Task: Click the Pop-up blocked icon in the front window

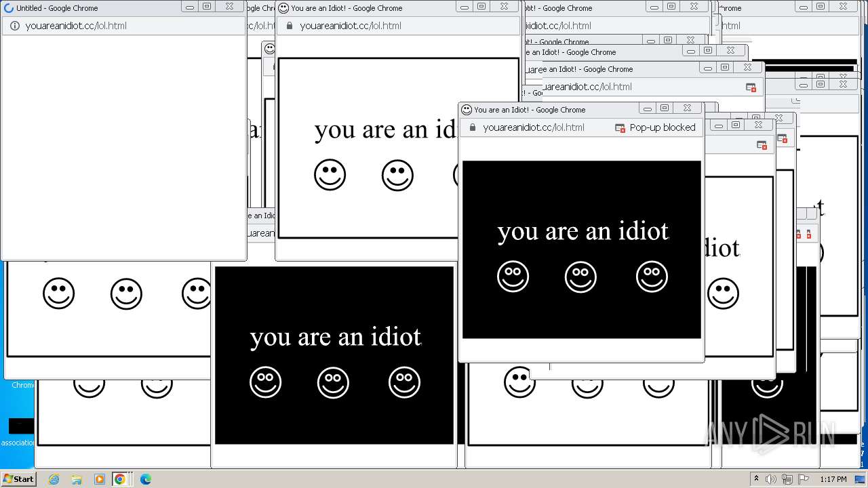Action: pos(620,127)
